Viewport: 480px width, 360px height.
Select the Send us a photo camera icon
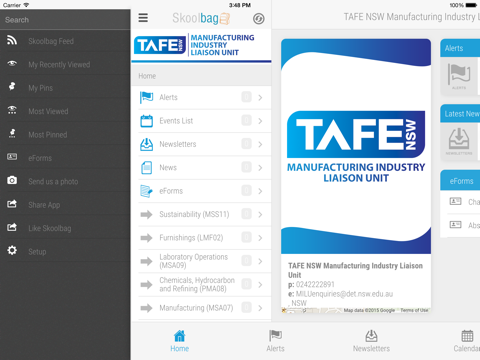click(12, 180)
